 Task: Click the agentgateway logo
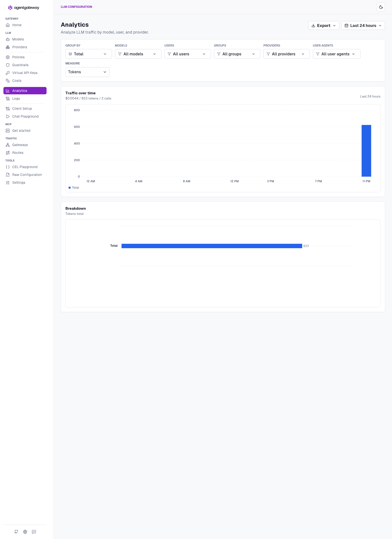(x=24, y=8)
